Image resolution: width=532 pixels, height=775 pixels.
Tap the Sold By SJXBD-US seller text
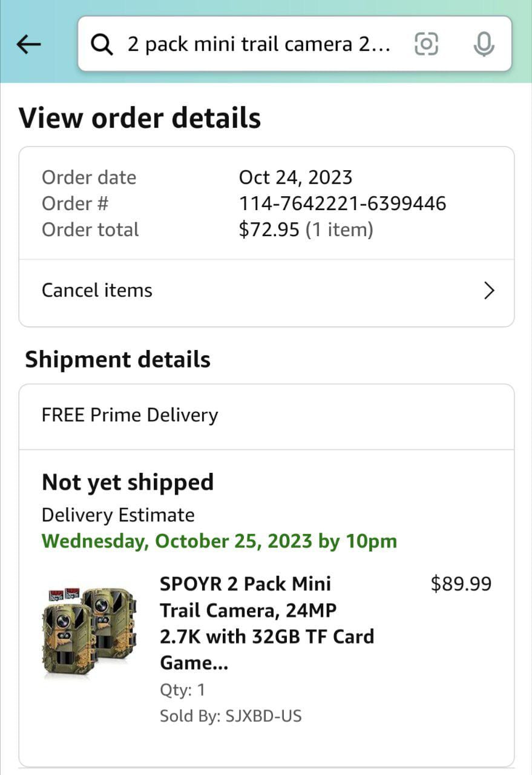click(x=231, y=716)
